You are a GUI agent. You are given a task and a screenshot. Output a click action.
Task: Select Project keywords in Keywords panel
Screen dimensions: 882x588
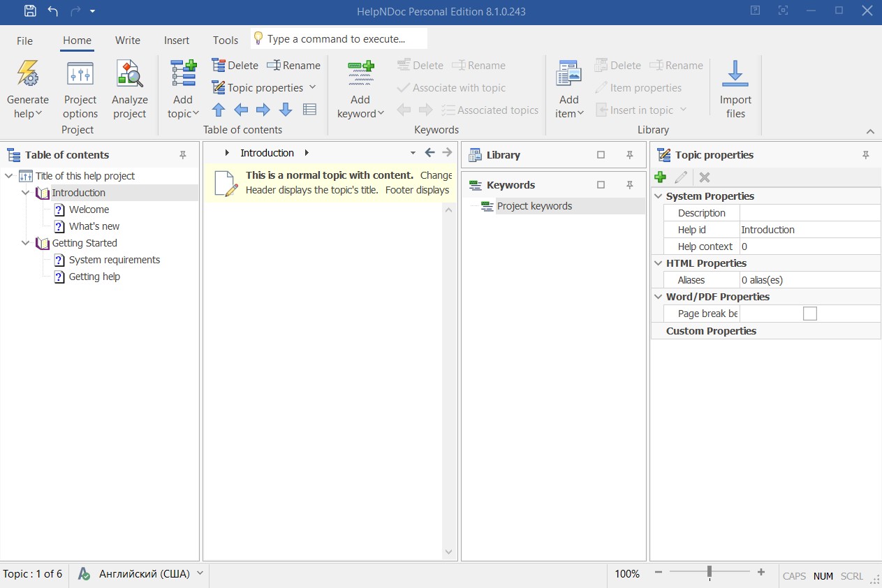[x=534, y=206]
